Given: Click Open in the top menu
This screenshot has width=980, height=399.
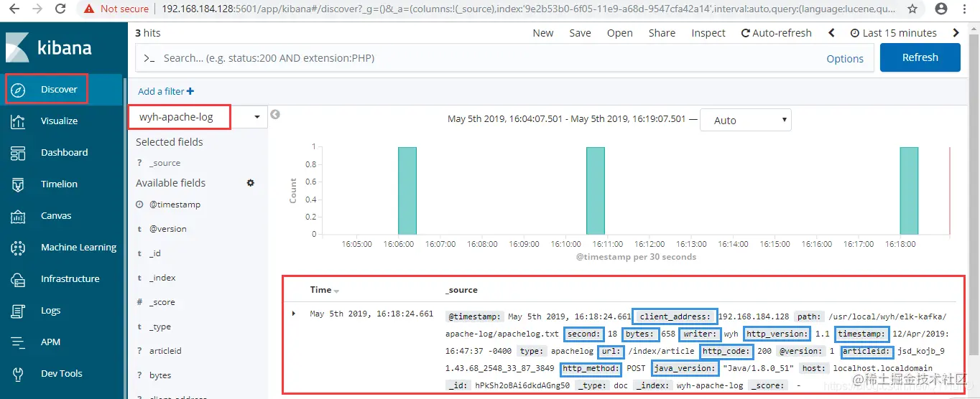Looking at the screenshot, I should (x=620, y=33).
